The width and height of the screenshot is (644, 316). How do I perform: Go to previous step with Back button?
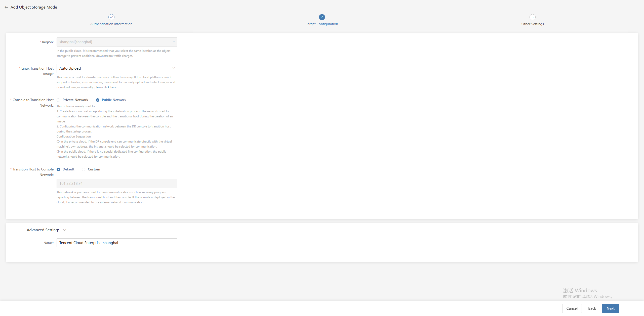point(592,308)
